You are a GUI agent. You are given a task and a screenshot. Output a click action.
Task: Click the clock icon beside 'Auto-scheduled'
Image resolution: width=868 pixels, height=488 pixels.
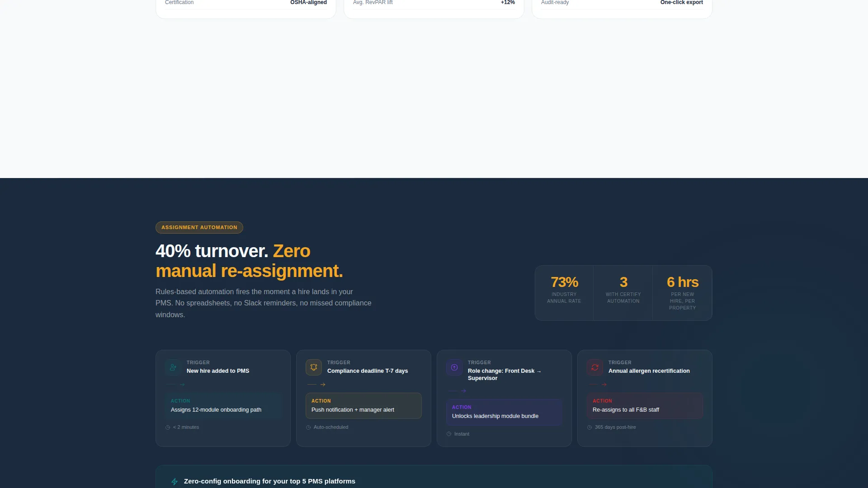[x=308, y=427]
